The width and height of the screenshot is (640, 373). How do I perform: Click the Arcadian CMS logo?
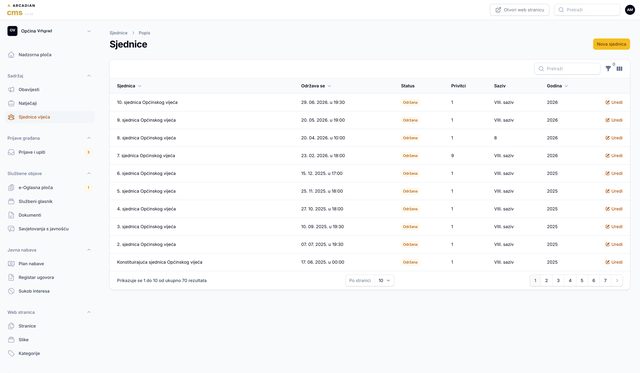click(x=20, y=10)
